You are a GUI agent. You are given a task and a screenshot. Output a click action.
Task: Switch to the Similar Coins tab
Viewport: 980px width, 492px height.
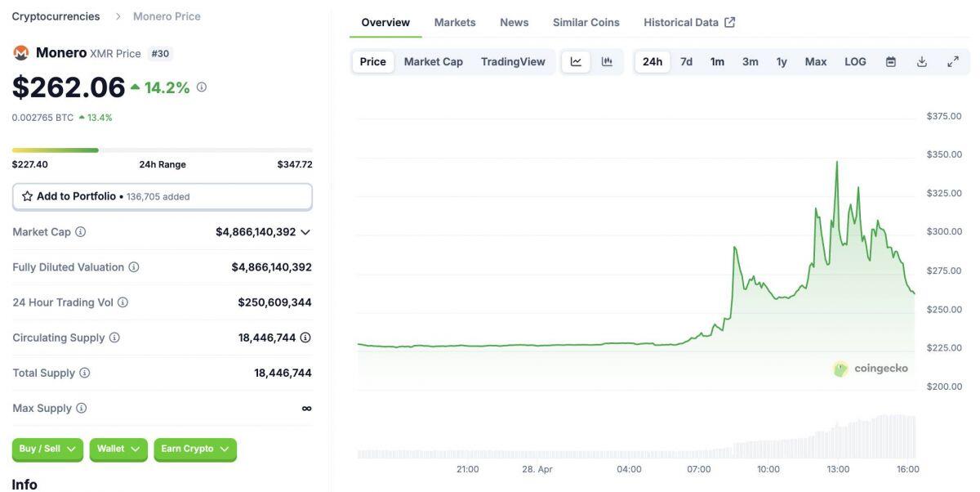pyautogui.click(x=586, y=22)
